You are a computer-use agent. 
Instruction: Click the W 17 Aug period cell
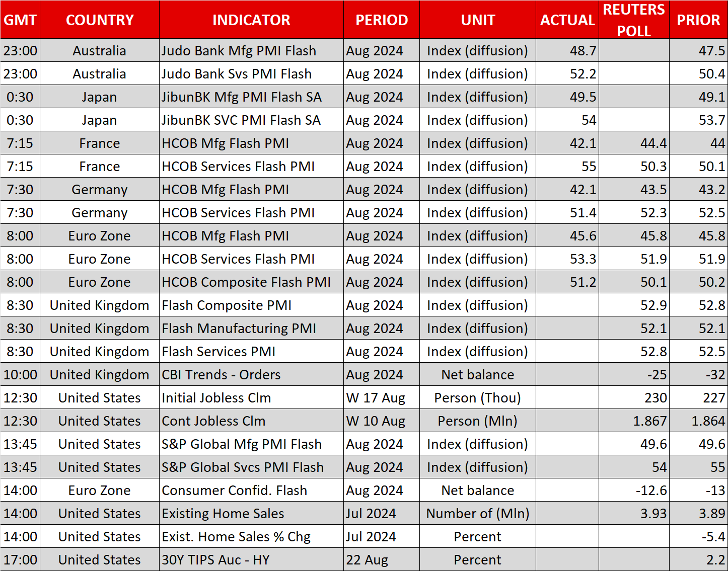pos(382,397)
